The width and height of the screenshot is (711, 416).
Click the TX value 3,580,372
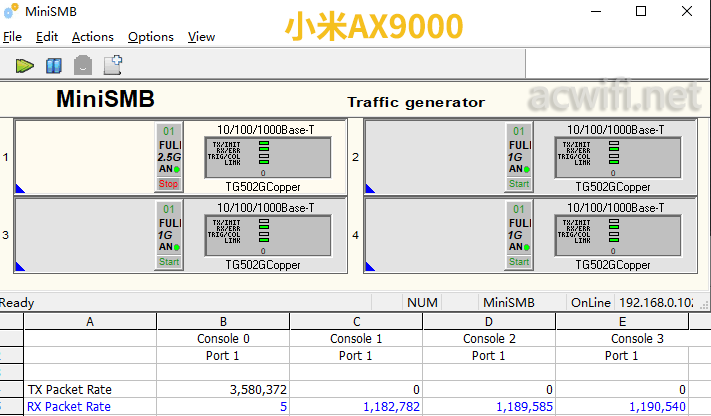(258, 390)
